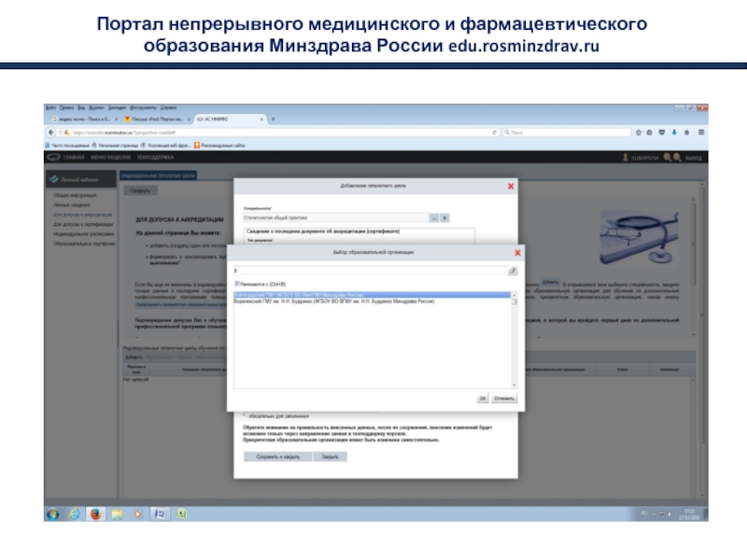Screen dimensions: 747x560
Task: Clear the specialty field with the x button
Action: click(x=444, y=217)
